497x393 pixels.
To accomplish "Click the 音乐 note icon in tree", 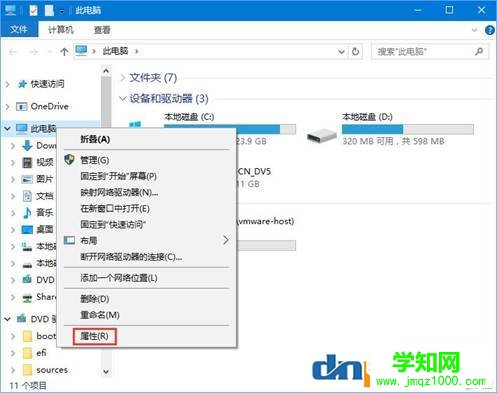I will pyautogui.click(x=27, y=212).
